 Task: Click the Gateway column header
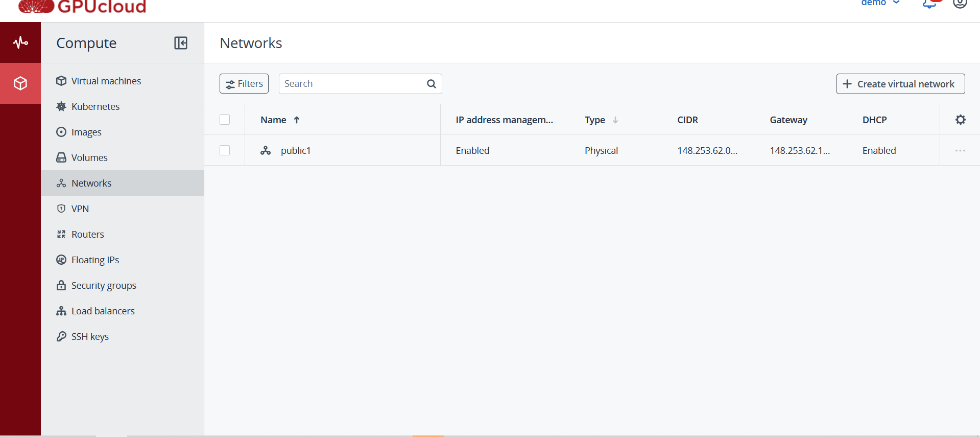coord(788,120)
